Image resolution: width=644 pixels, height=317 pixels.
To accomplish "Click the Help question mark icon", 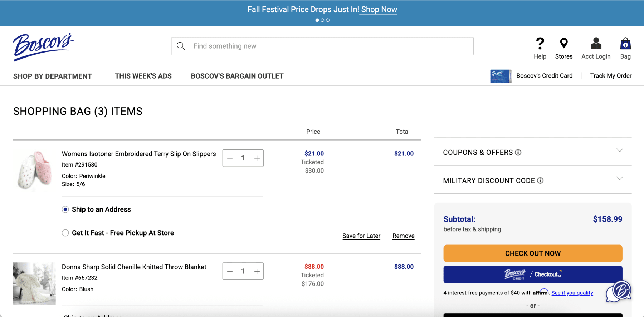I will [540, 44].
